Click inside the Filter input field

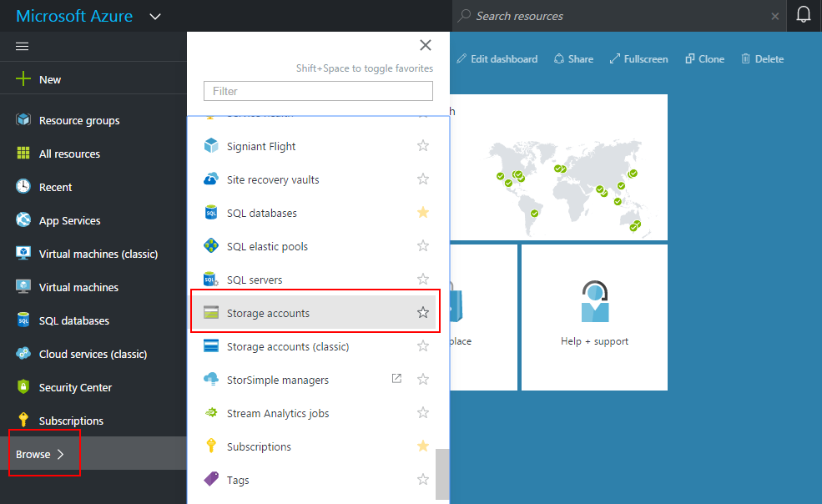pos(317,90)
